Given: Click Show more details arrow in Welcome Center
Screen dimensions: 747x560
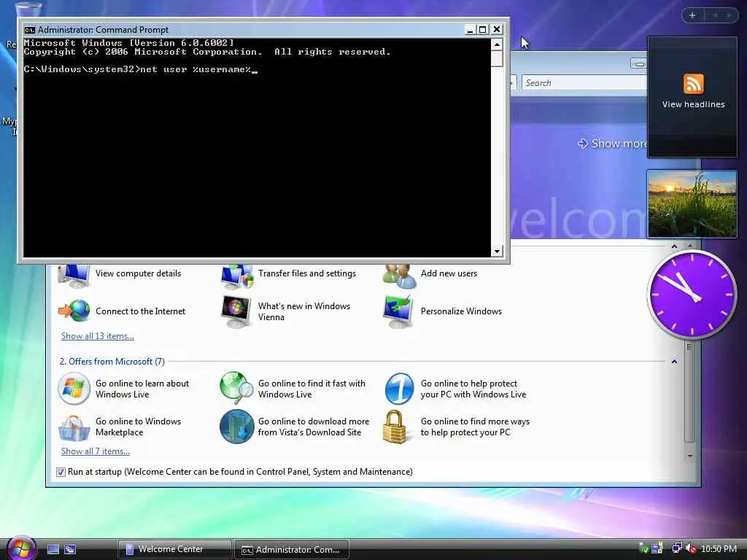Looking at the screenshot, I should point(582,144).
